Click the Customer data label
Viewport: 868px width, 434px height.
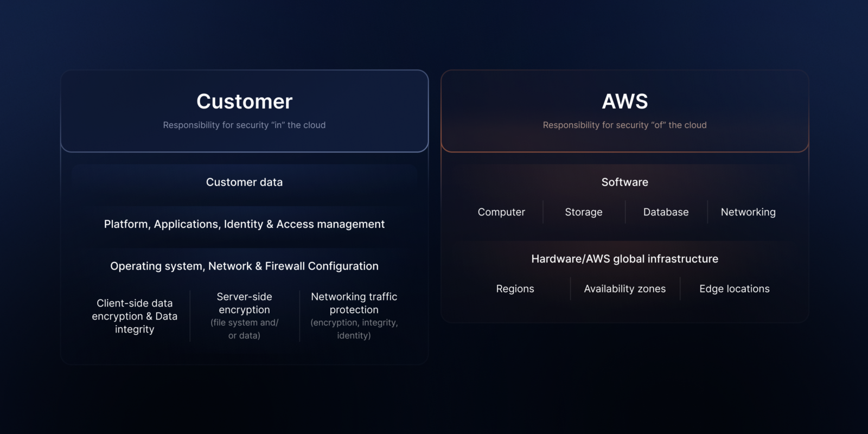pos(244,182)
